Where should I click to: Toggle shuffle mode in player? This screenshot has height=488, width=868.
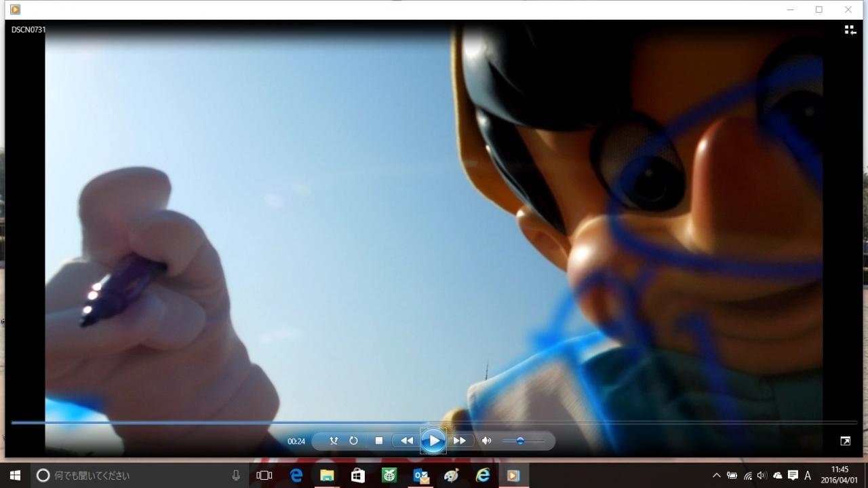(x=334, y=440)
